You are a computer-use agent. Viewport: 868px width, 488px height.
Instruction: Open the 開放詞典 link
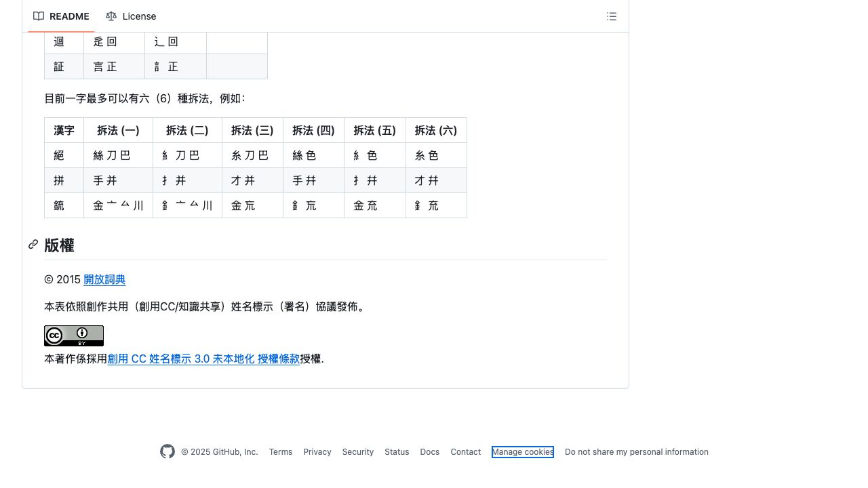[x=104, y=279]
